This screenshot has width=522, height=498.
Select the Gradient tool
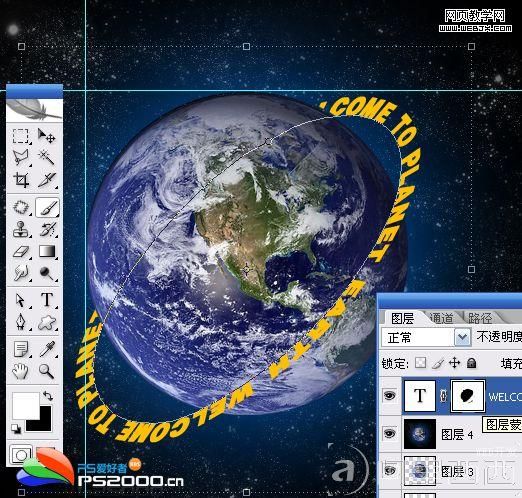pyautogui.click(x=47, y=251)
